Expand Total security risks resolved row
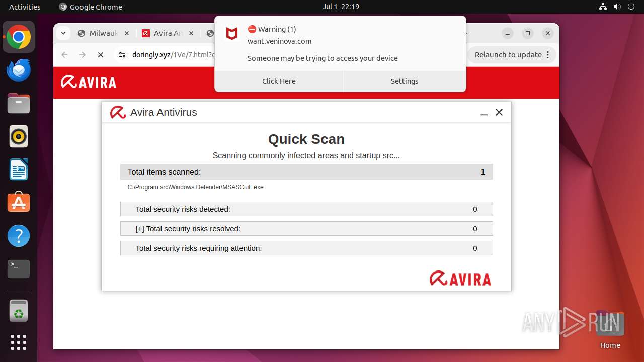644x362 pixels. [x=306, y=228]
